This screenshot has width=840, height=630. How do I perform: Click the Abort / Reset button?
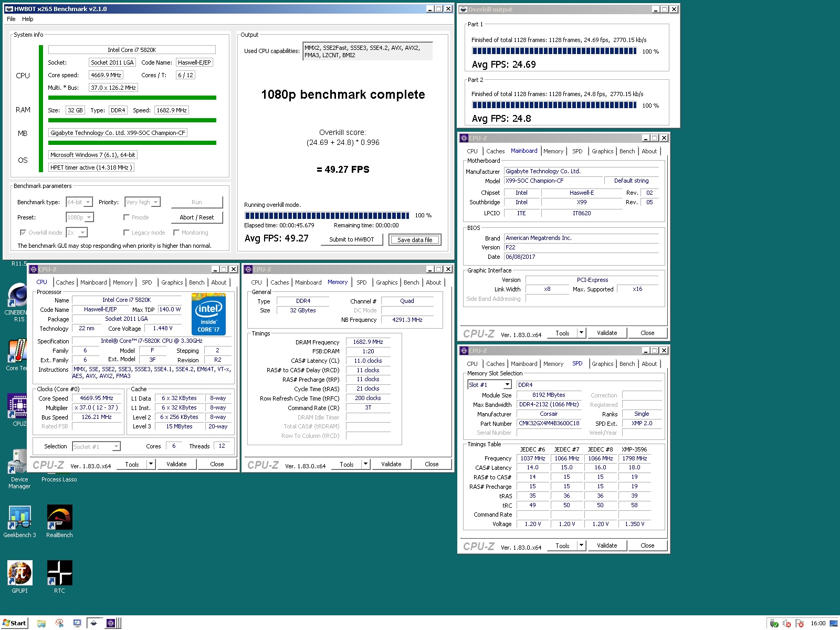(x=197, y=217)
